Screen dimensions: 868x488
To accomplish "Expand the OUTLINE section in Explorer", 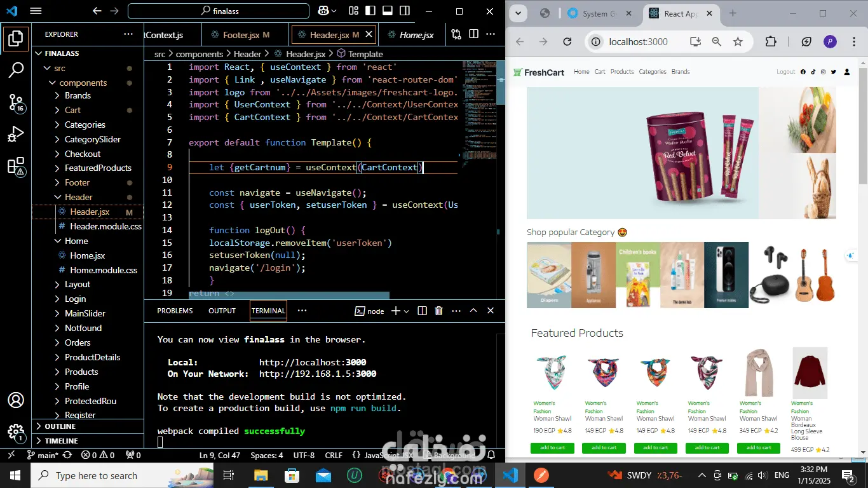I will coord(88,426).
